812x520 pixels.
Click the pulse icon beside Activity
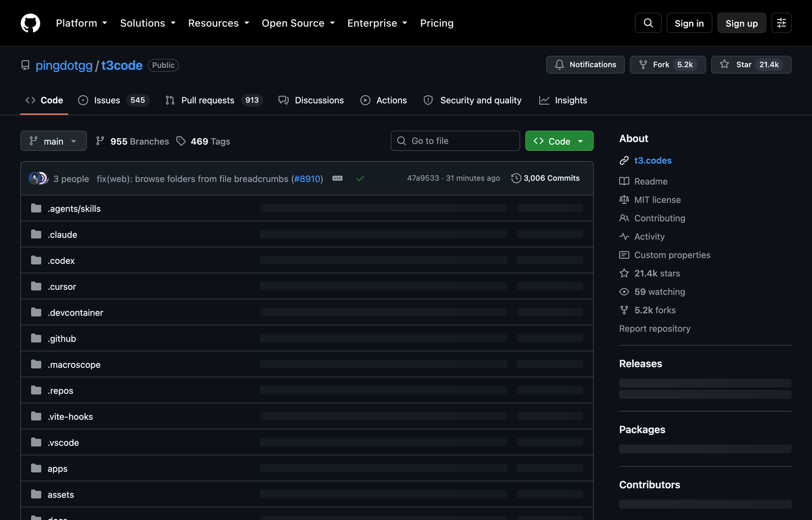(x=624, y=236)
